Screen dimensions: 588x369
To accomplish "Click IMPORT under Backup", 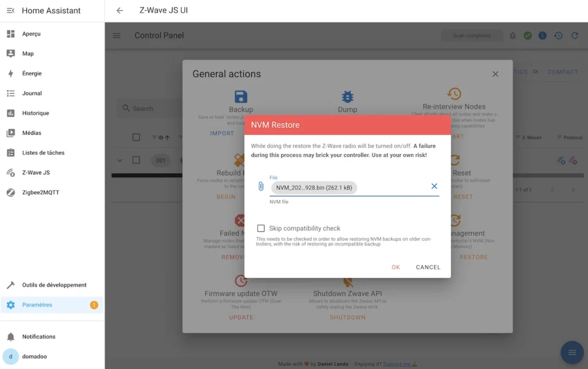I will pos(222,133).
